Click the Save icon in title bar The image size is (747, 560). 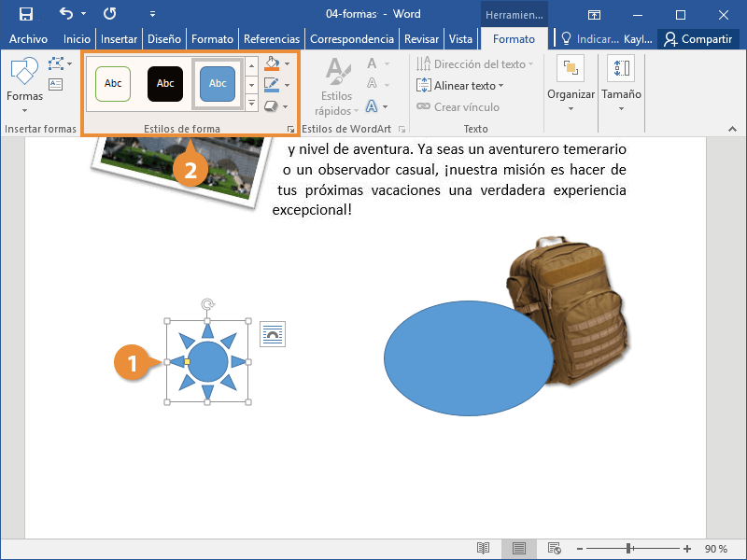coord(26,14)
